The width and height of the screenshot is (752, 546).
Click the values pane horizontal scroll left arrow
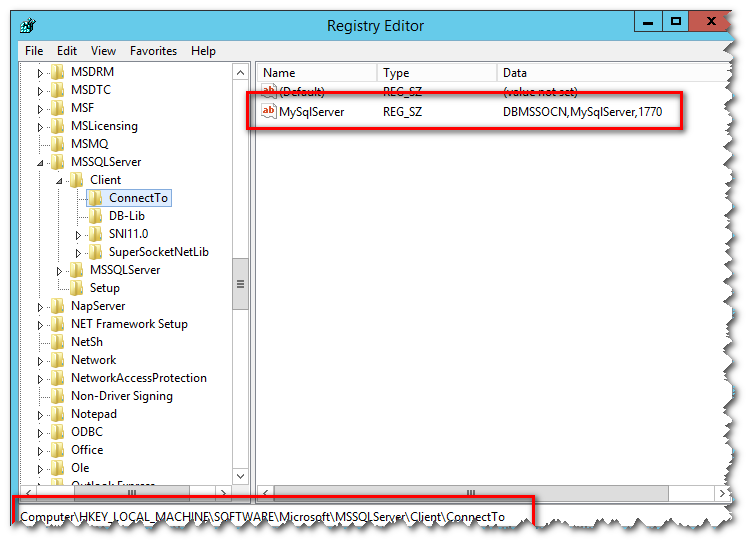(265, 493)
